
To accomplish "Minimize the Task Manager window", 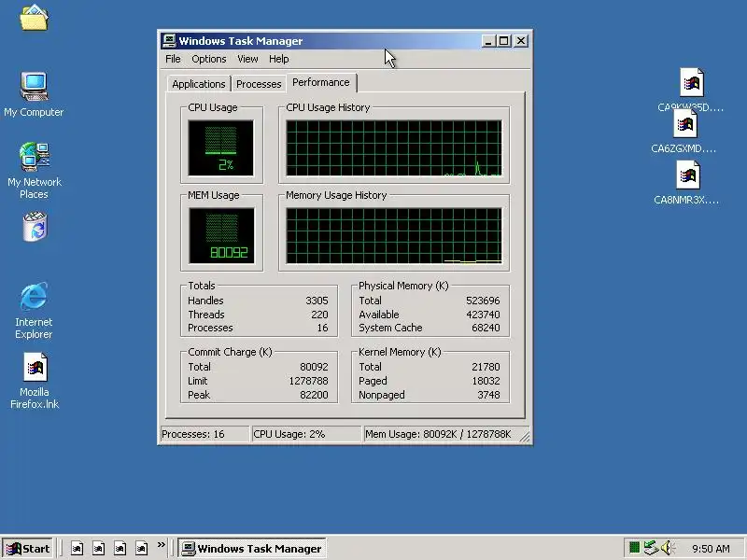I will (x=487, y=41).
